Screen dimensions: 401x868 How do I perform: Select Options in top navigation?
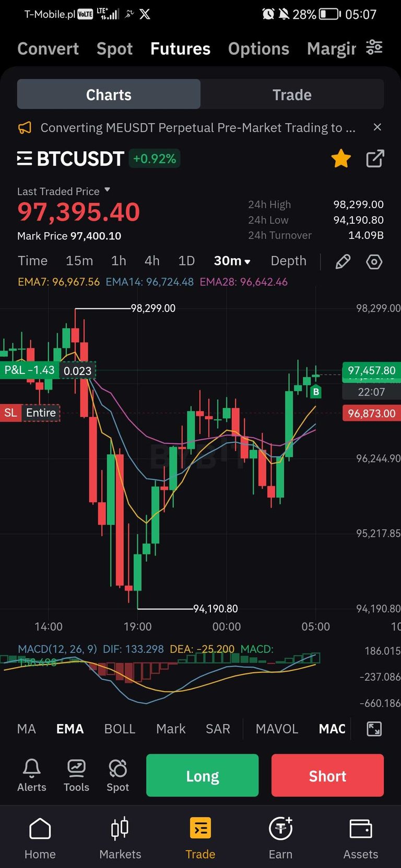coord(258,49)
